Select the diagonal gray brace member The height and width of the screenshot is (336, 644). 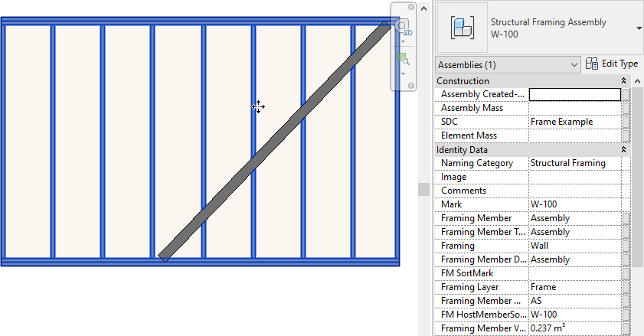coord(276,142)
